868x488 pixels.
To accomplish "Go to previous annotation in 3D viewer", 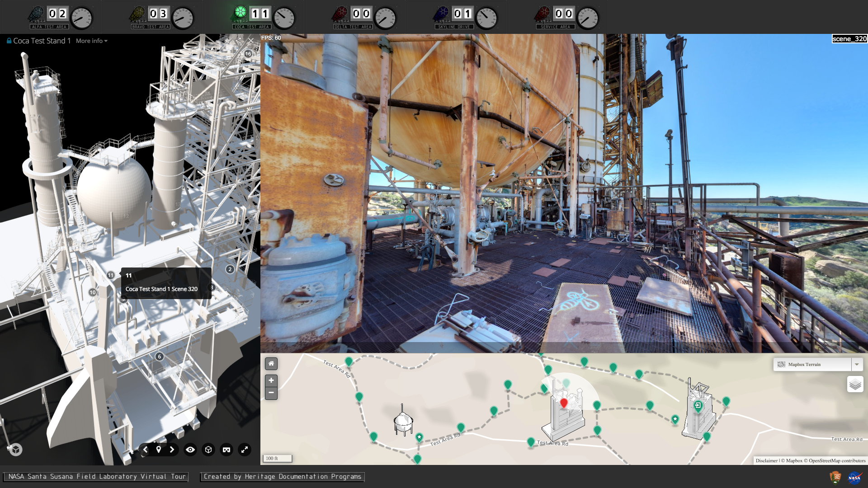I will pos(146,450).
